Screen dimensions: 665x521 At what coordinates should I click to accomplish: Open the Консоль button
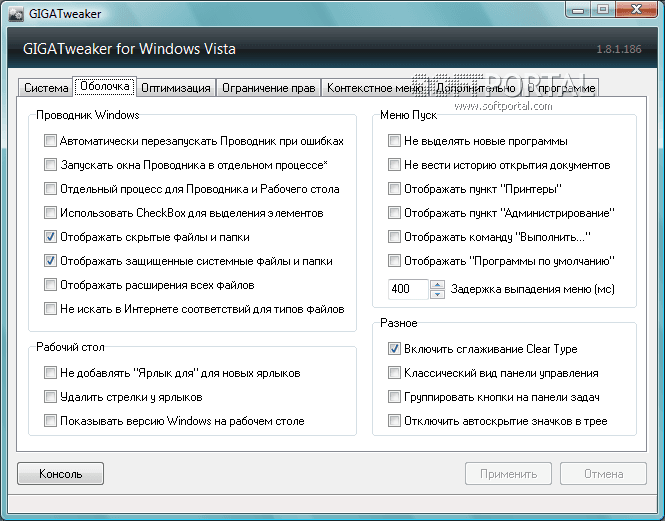pos(60,473)
